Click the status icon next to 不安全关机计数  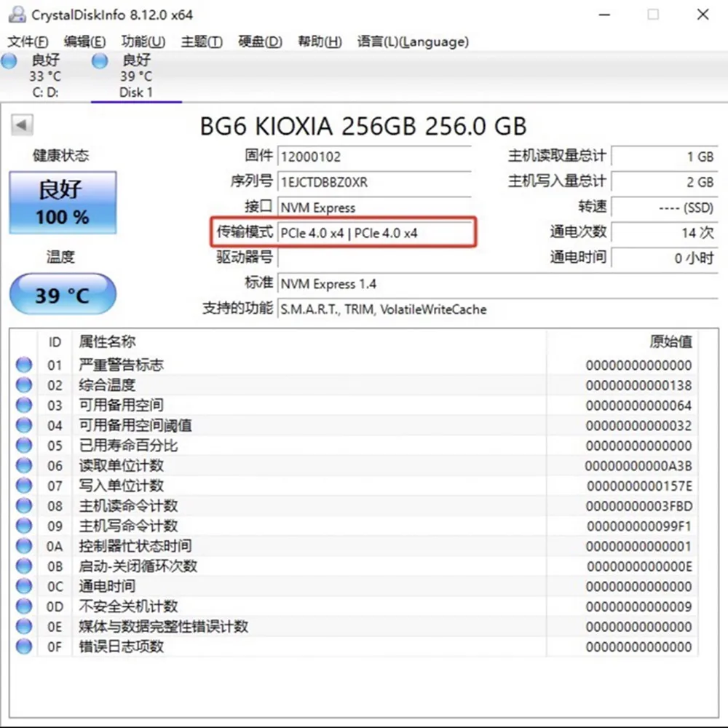tap(22, 606)
